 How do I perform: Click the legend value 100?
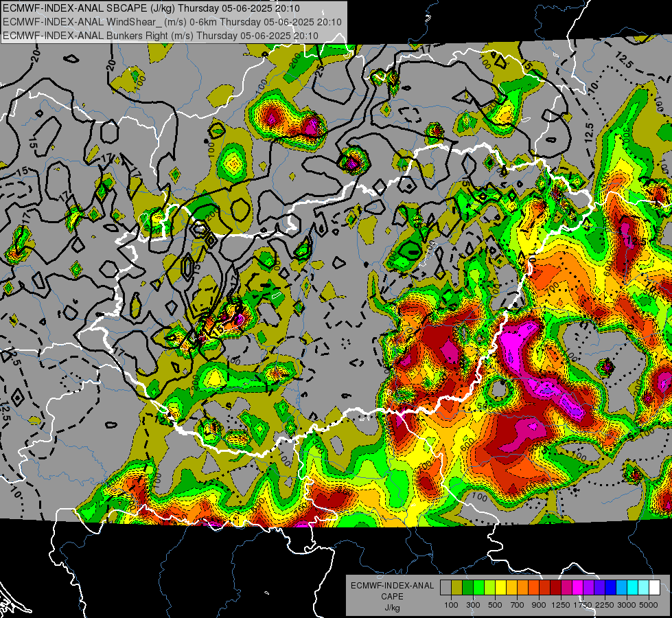[x=451, y=605]
